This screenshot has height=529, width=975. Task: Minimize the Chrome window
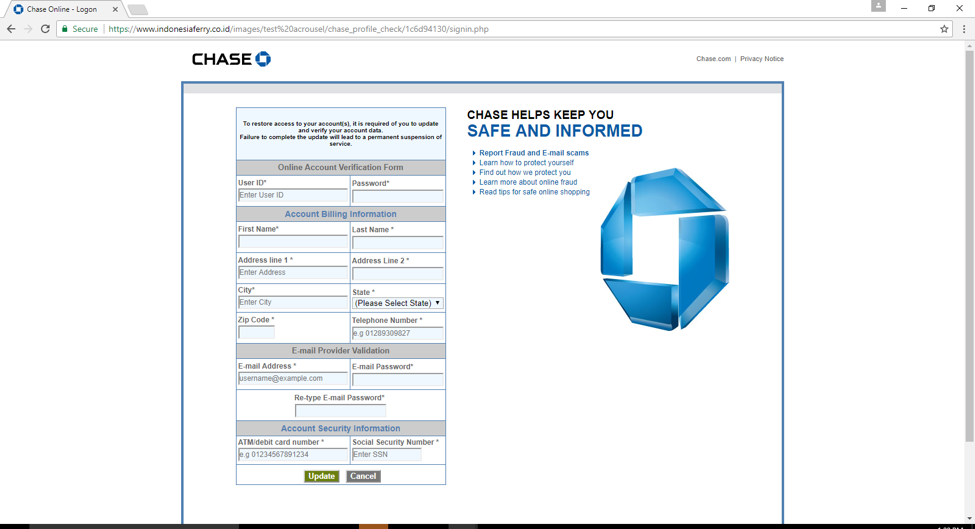[x=904, y=8]
